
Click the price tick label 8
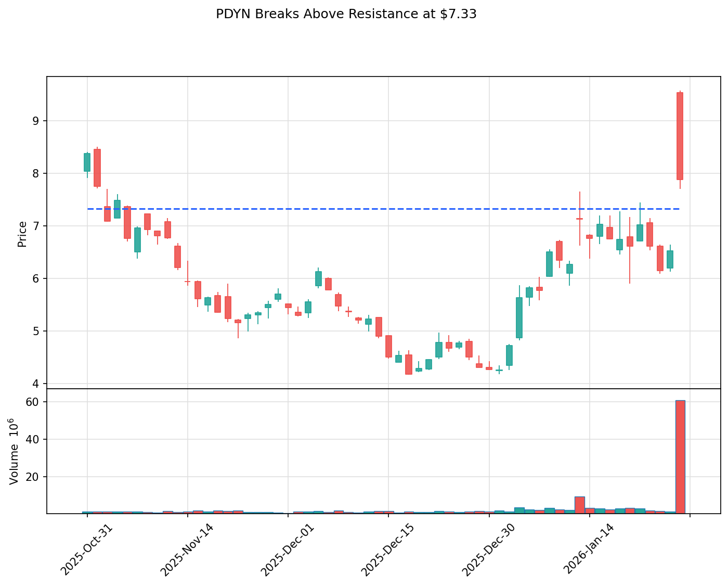[36, 173]
